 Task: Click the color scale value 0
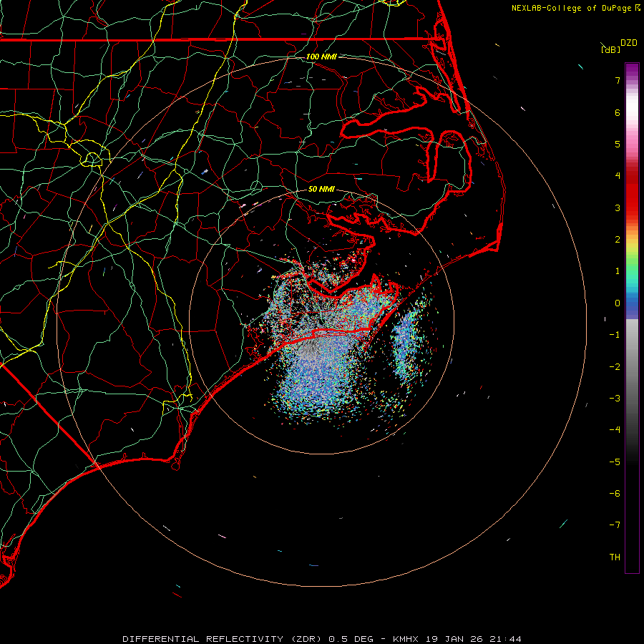click(x=618, y=303)
